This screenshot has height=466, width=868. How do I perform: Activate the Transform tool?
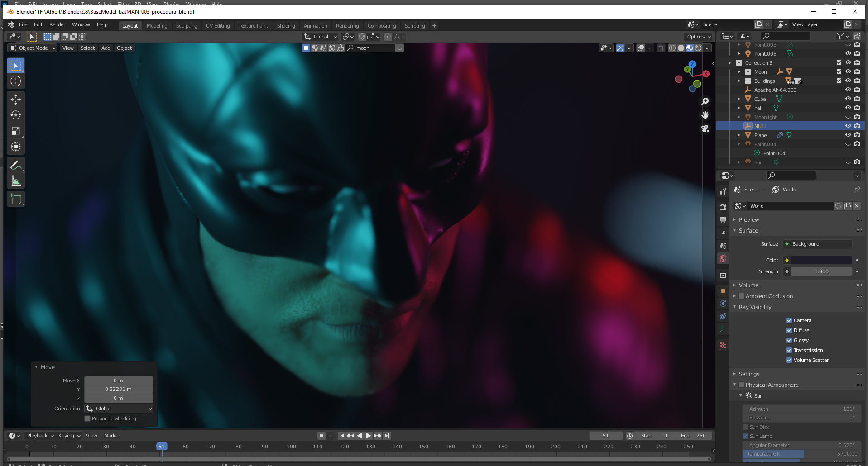point(16,147)
